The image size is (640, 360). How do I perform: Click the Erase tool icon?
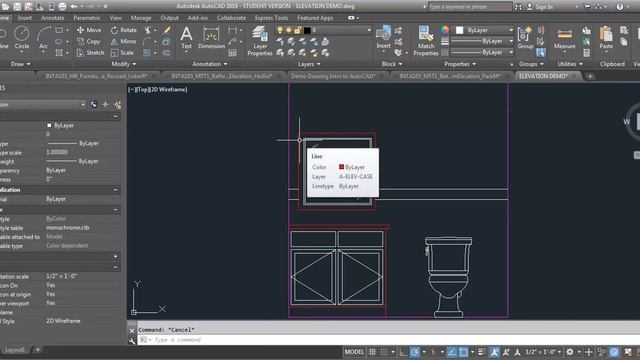167,30
